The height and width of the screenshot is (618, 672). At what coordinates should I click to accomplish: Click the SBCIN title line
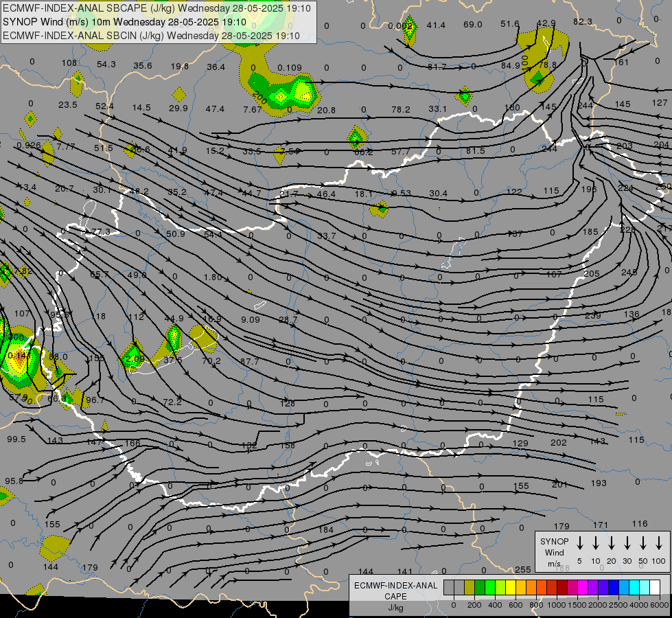click(151, 36)
